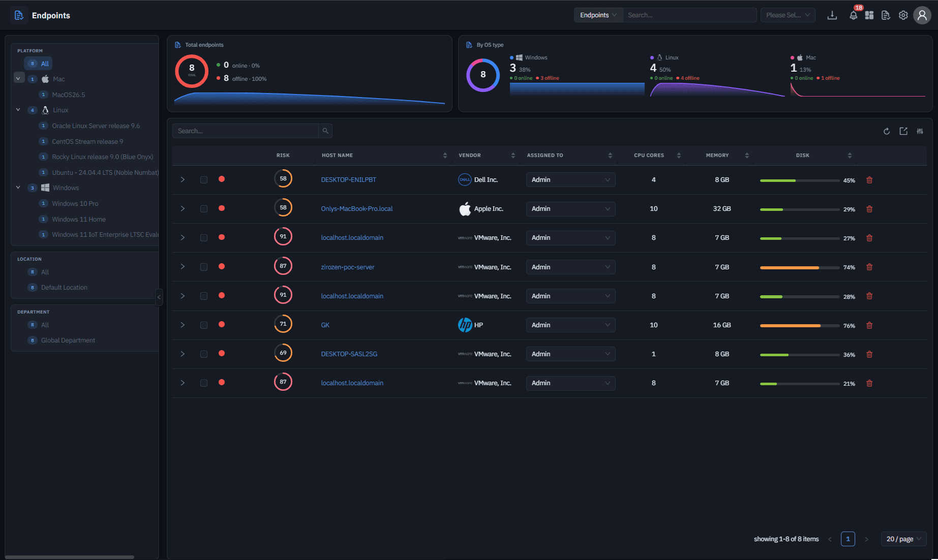Click the download icon in top bar
Screen dimensions: 938x560
tap(832, 15)
